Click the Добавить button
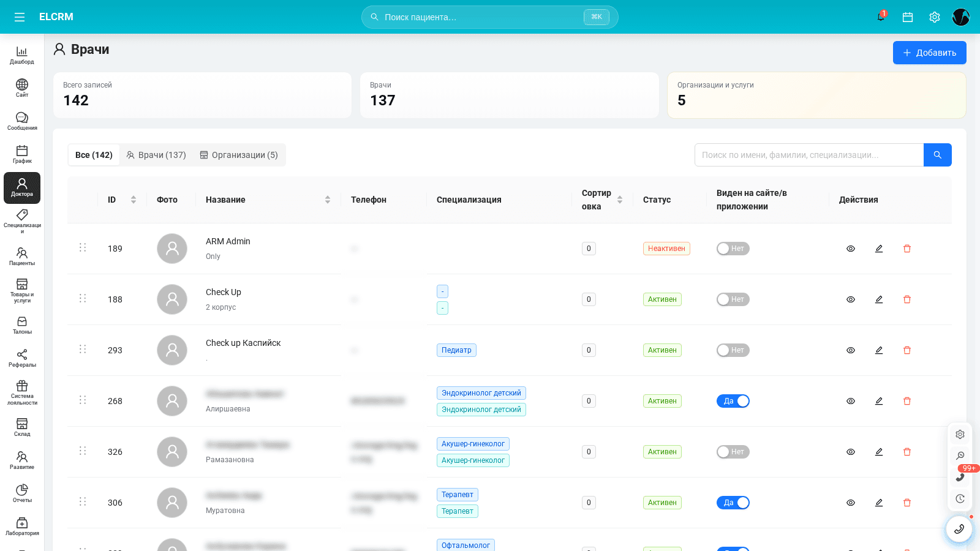 [930, 53]
